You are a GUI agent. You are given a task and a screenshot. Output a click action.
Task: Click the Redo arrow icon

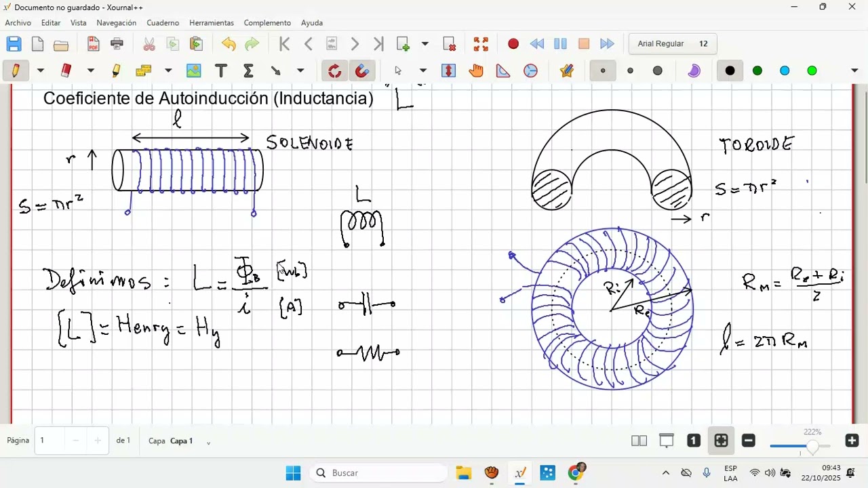coord(252,44)
